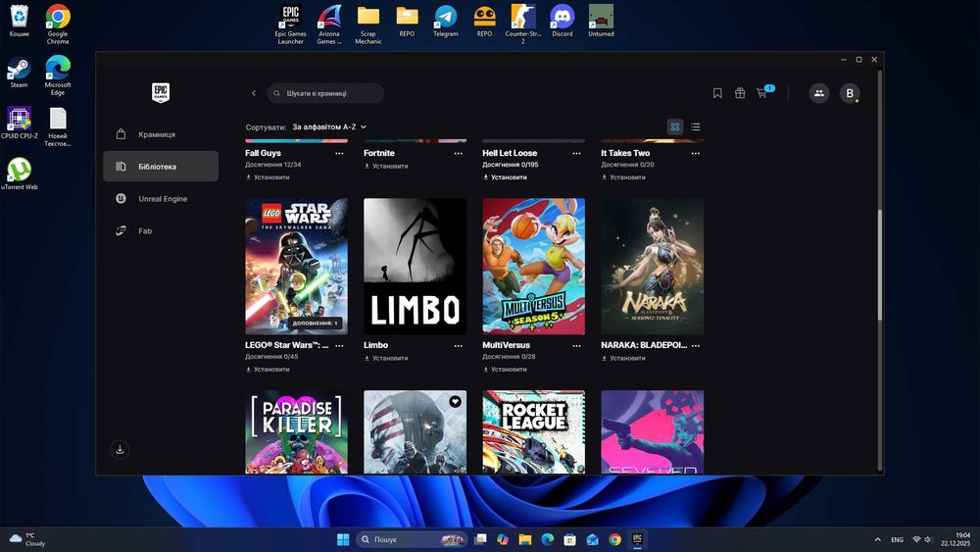The width and height of the screenshot is (980, 552).
Task: Click the Epic Games logo in sidebar
Action: [x=161, y=92]
